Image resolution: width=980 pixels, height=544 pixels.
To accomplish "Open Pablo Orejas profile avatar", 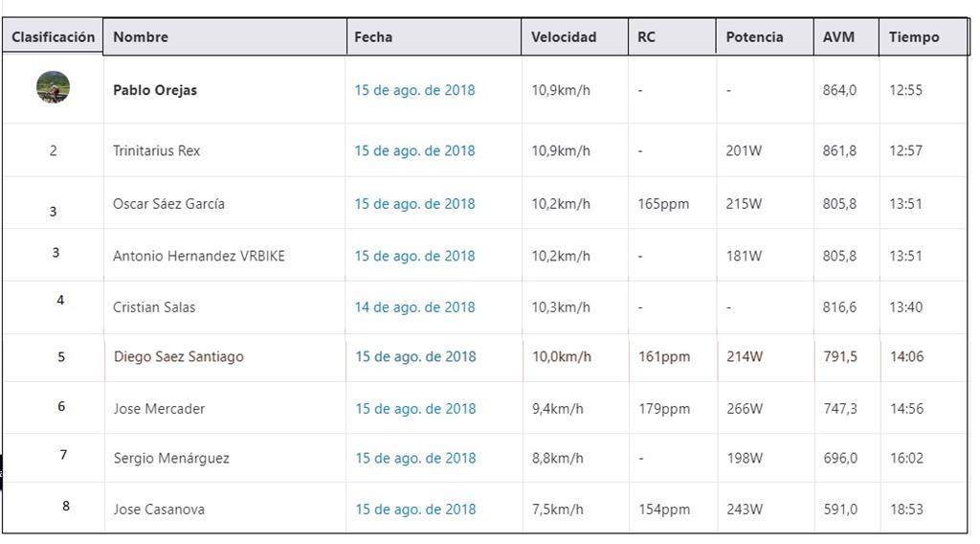I will [54, 87].
